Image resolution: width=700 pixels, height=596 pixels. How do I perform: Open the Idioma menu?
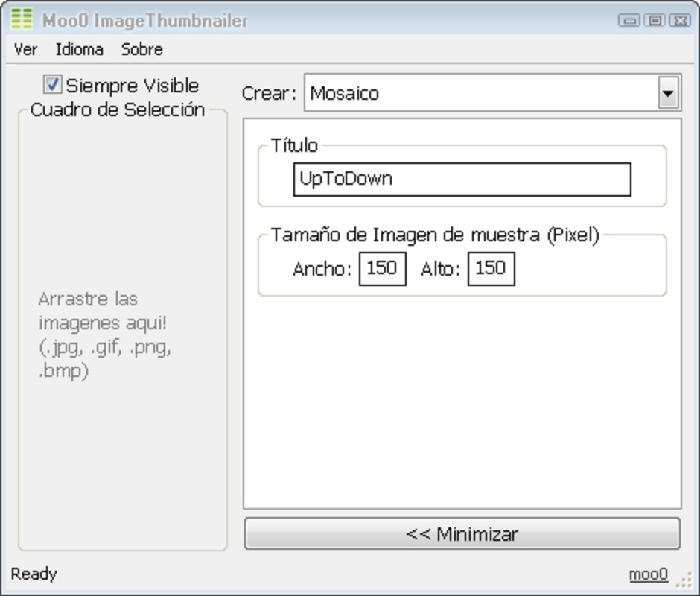point(78,49)
